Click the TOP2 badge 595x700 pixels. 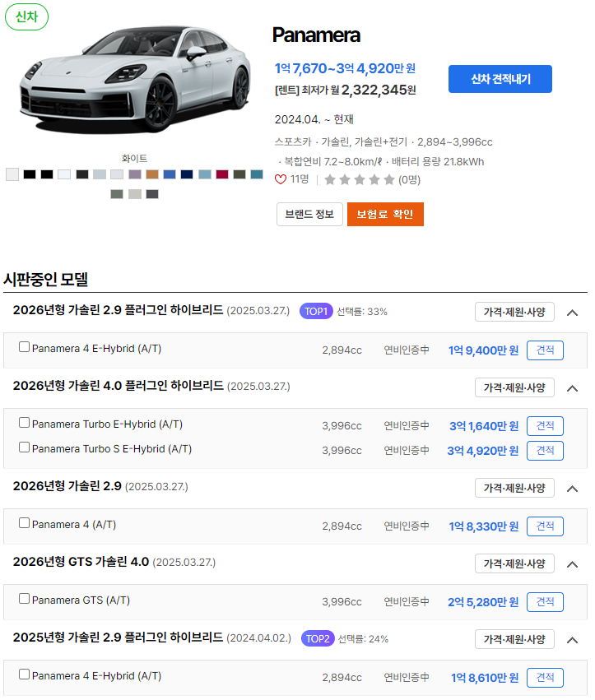tap(318, 639)
